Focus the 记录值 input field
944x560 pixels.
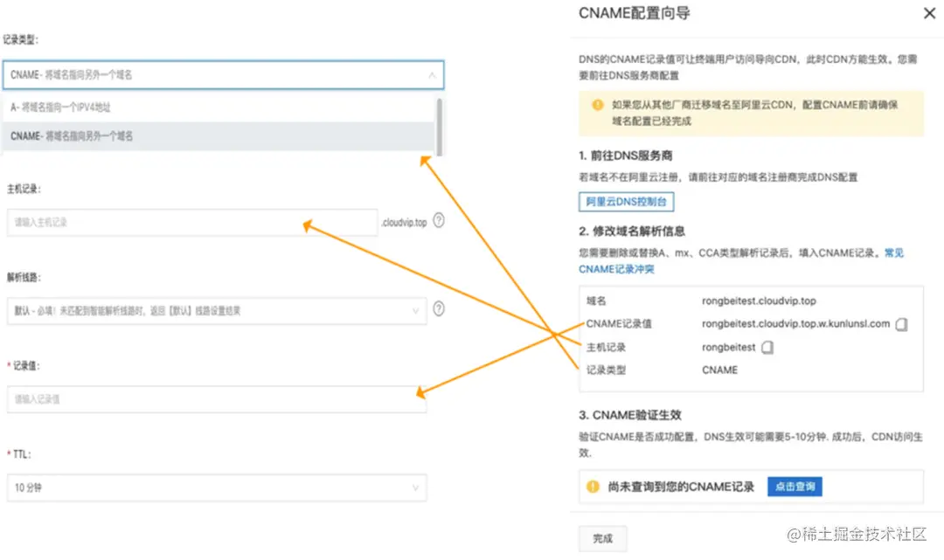217,398
